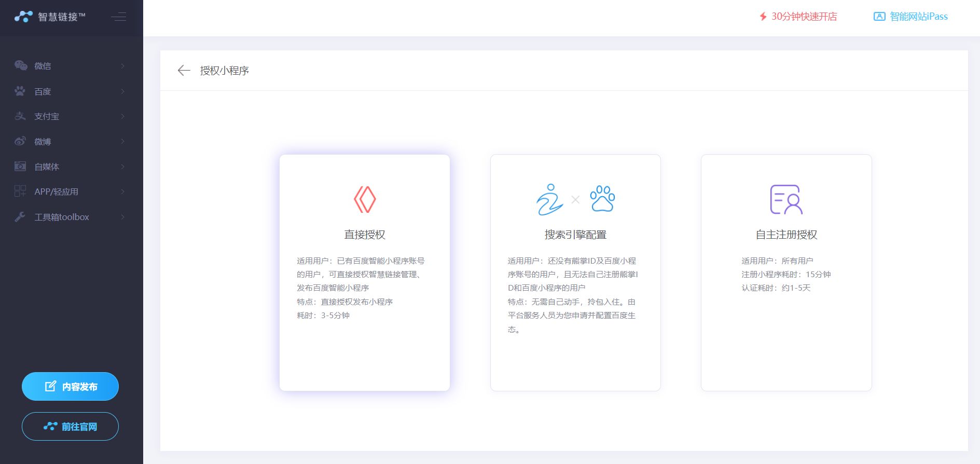The height and width of the screenshot is (464, 980).
Task: Click '适用用户：所有用户' text
Action: coord(777,261)
